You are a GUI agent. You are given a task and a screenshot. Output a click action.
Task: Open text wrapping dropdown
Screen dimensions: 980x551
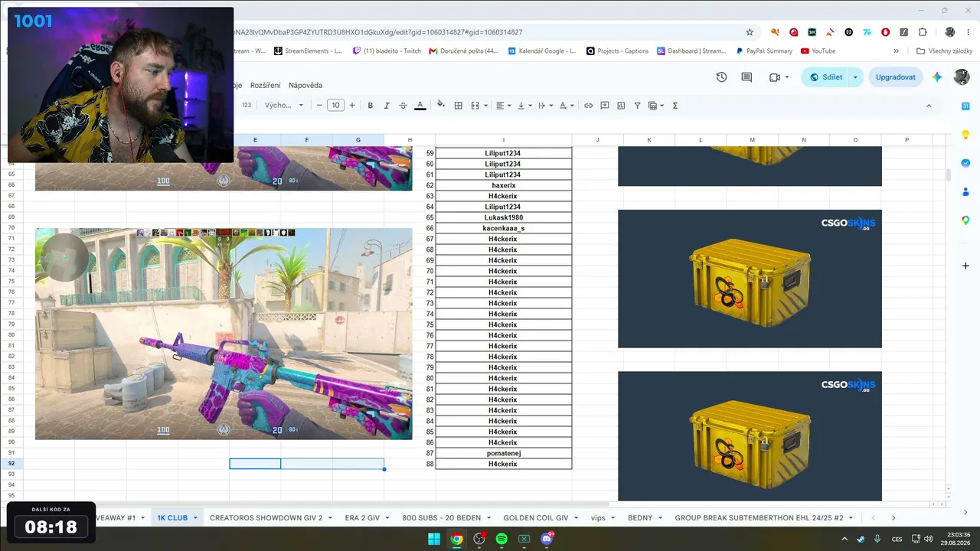pyautogui.click(x=545, y=106)
